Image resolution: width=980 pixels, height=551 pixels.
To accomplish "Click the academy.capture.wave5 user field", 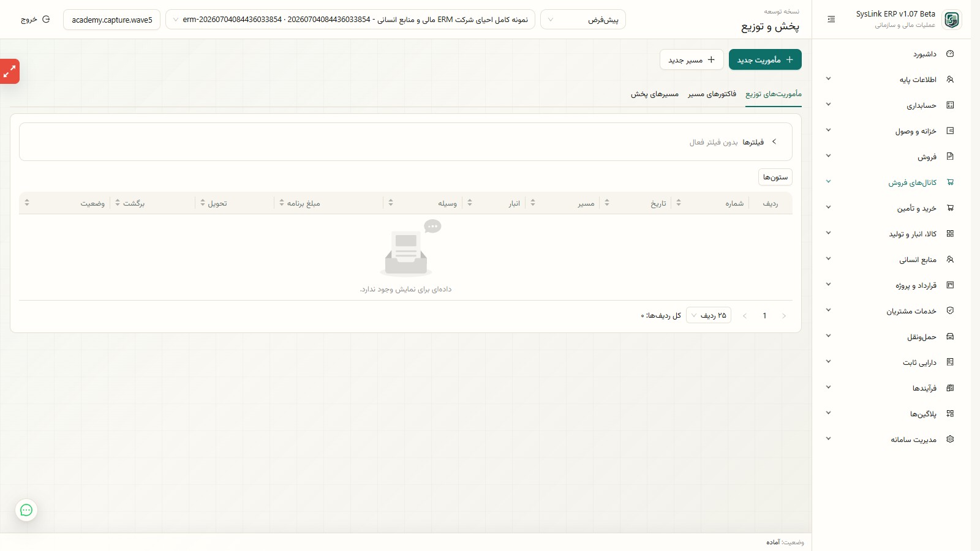I will (x=112, y=20).
